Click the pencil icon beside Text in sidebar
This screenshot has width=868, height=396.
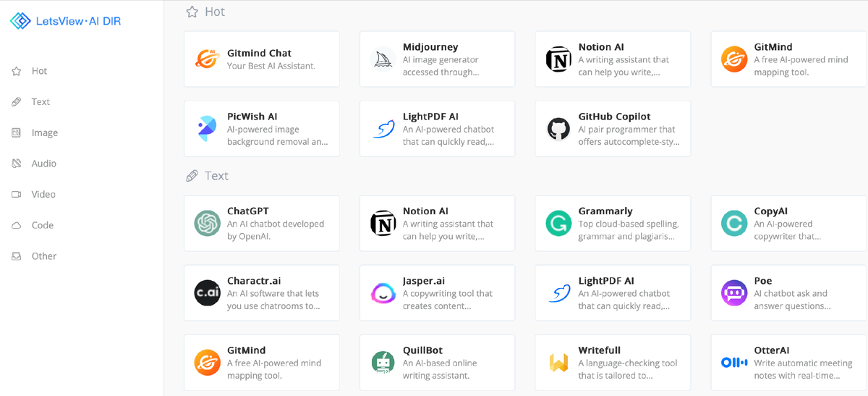pyautogui.click(x=16, y=102)
